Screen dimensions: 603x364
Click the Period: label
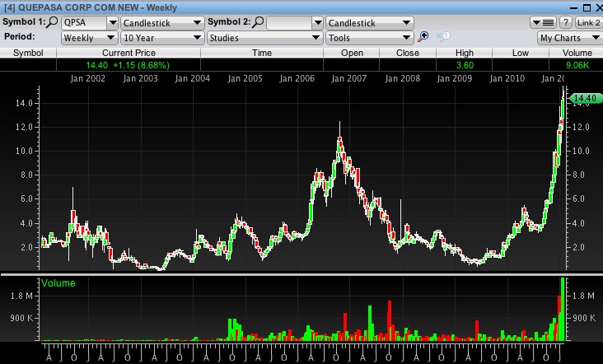(x=20, y=36)
